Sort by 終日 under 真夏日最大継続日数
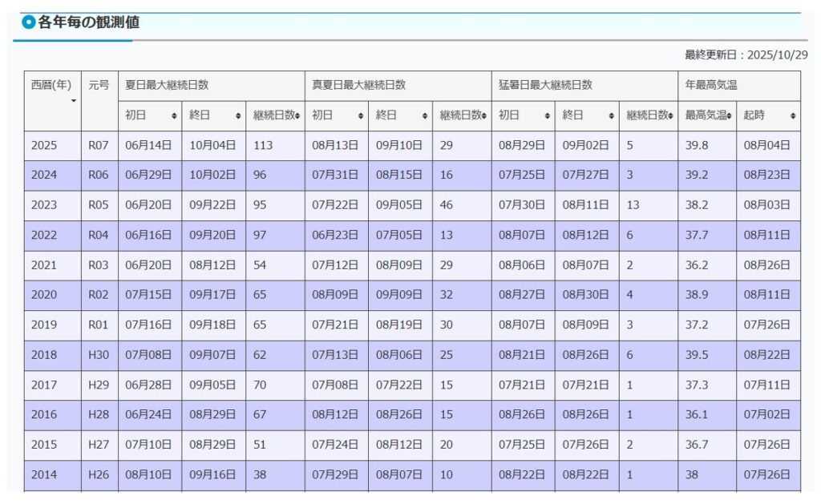This screenshot has height=504, width=821. pyautogui.click(x=425, y=116)
